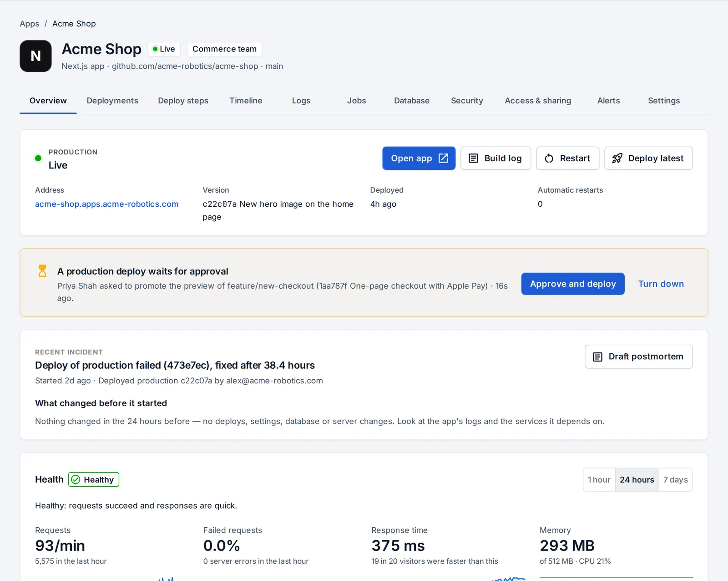
Task: Open the Settings tab
Action: pyautogui.click(x=664, y=101)
